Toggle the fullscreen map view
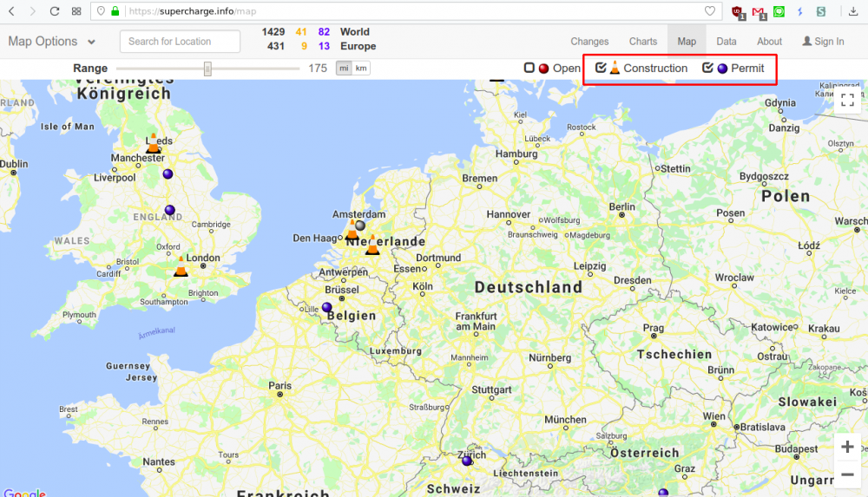Image resolution: width=868 pixels, height=497 pixels. click(x=847, y=100)
